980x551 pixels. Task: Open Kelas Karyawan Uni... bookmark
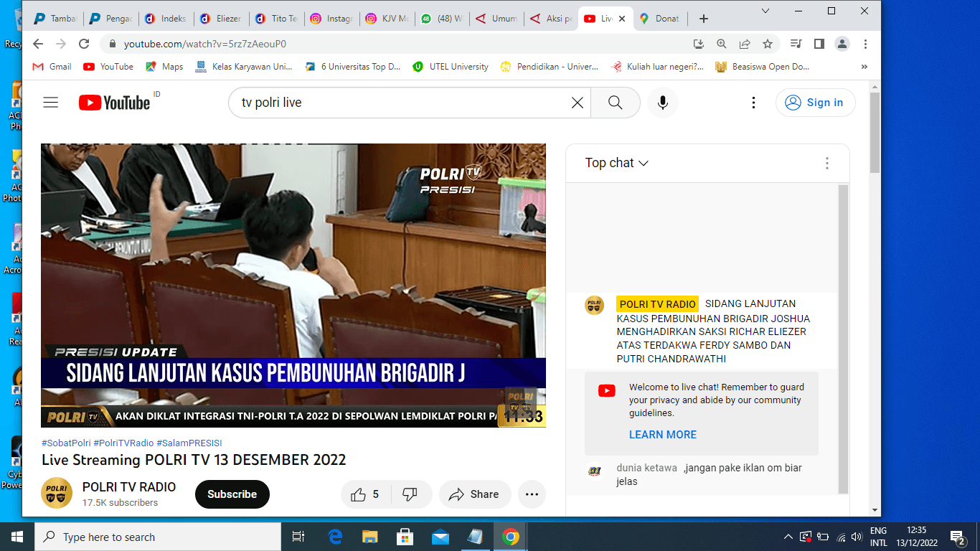click(244, 67)
